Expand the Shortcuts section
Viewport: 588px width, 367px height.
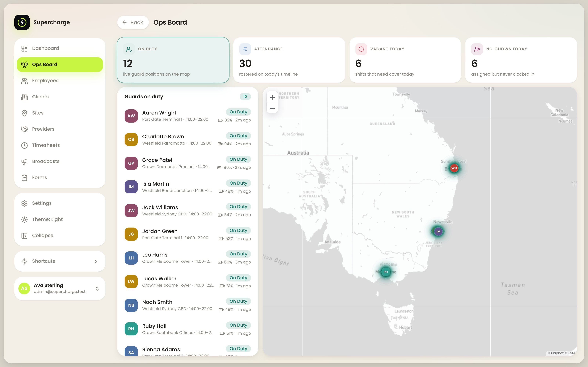[60, 261]
